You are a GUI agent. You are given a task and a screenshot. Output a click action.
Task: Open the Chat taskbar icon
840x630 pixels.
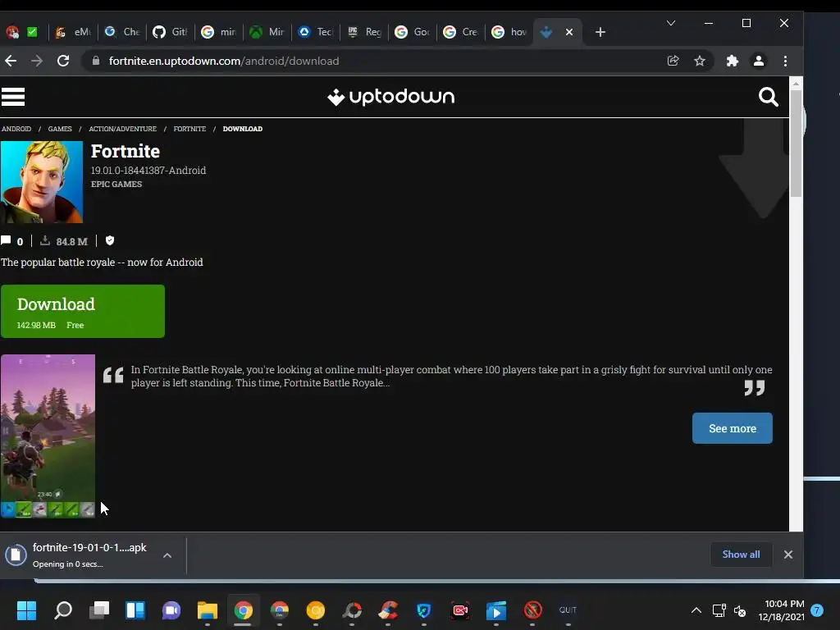click(x=171, y=610)
